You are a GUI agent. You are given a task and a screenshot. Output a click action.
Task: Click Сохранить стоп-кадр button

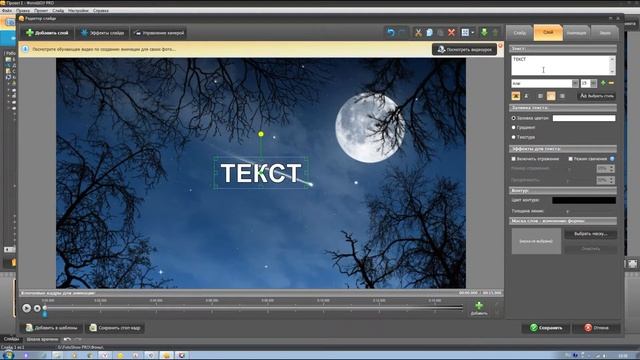[116, 328]
